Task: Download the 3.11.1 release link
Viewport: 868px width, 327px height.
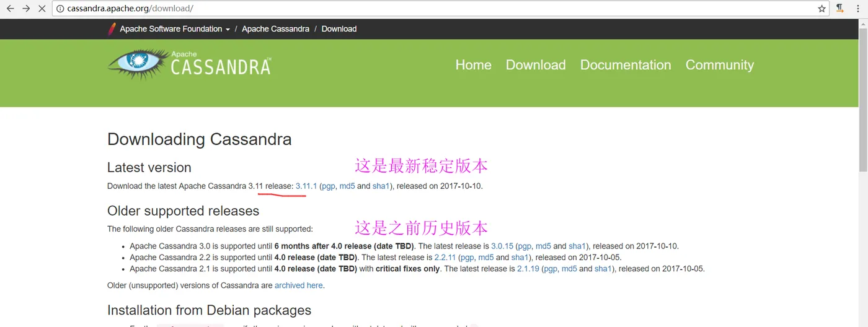Action: point(306,186)
